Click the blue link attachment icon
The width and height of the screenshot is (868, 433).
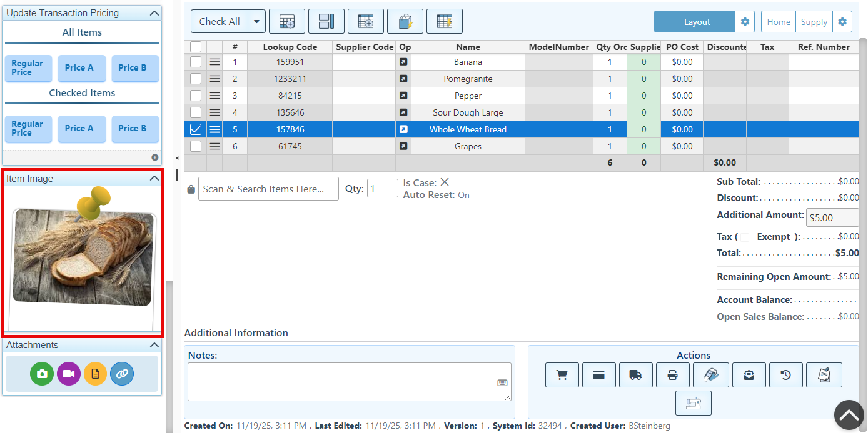[x=122, y=374]
